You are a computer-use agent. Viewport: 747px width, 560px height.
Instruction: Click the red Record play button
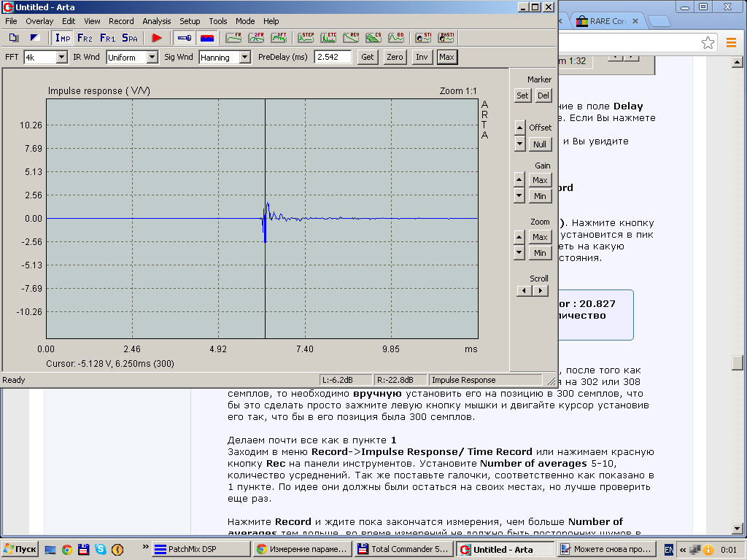click(x=156, y=38)
